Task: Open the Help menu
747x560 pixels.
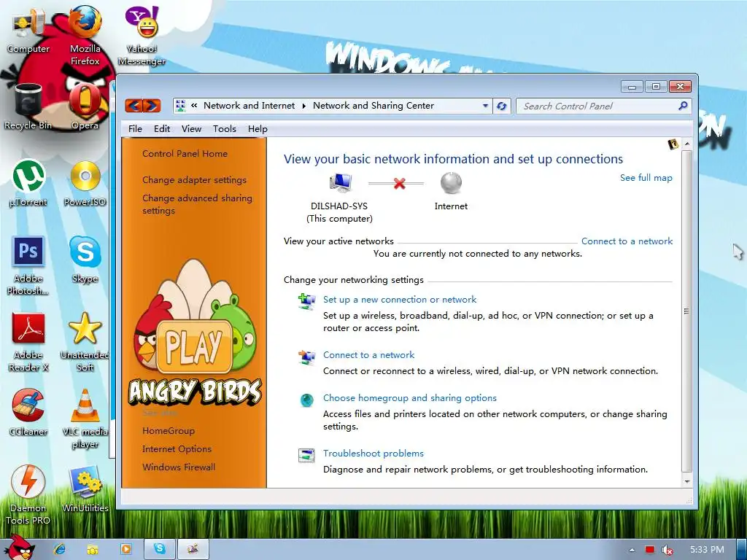Action: pos(258,129)
